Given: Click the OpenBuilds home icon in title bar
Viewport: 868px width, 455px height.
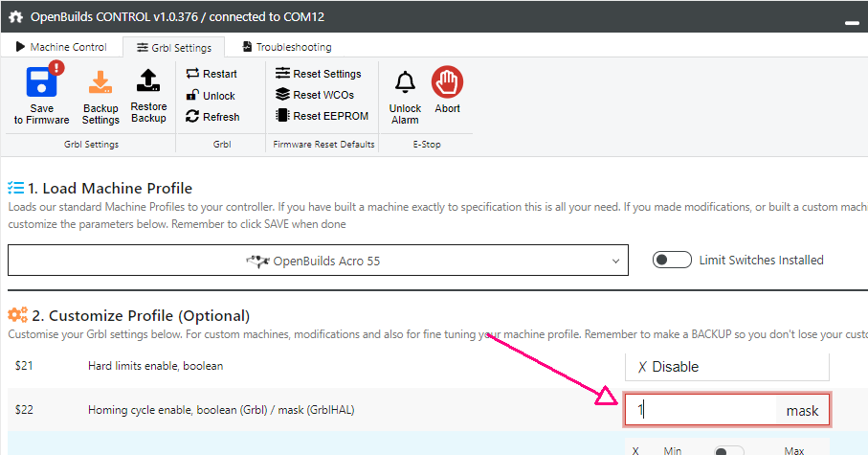Looking at the screenshot, I should coord(15,15).
